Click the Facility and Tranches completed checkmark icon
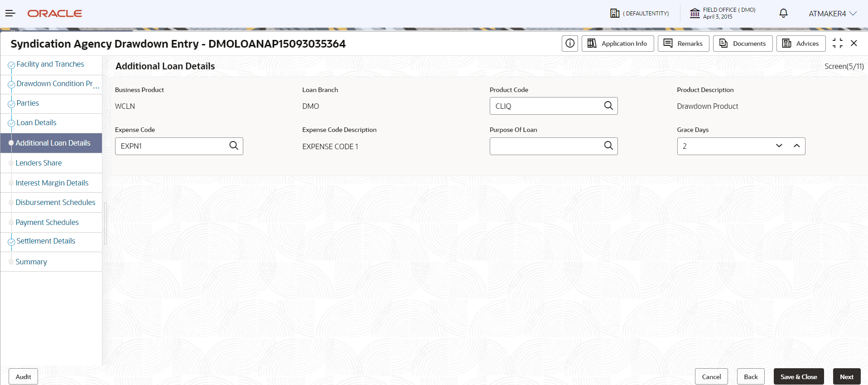This screenshot has width=868, height=385. point(11,65)
